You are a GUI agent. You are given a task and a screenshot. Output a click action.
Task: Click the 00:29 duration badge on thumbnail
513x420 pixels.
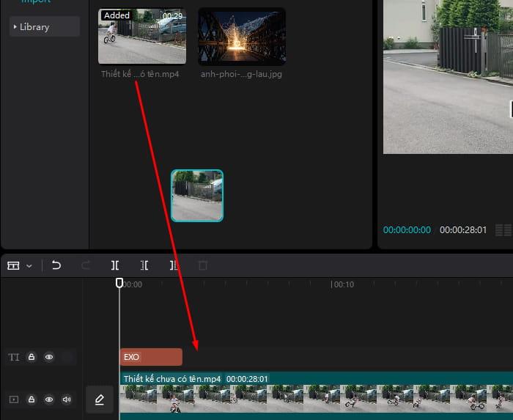[172, 15]
